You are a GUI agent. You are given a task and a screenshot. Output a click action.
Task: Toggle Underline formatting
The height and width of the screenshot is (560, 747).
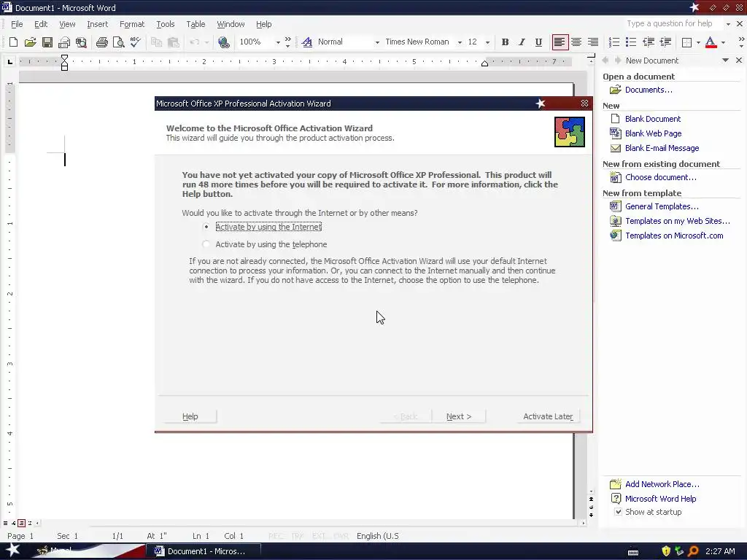pyautogui.click(x=538, y=42)
